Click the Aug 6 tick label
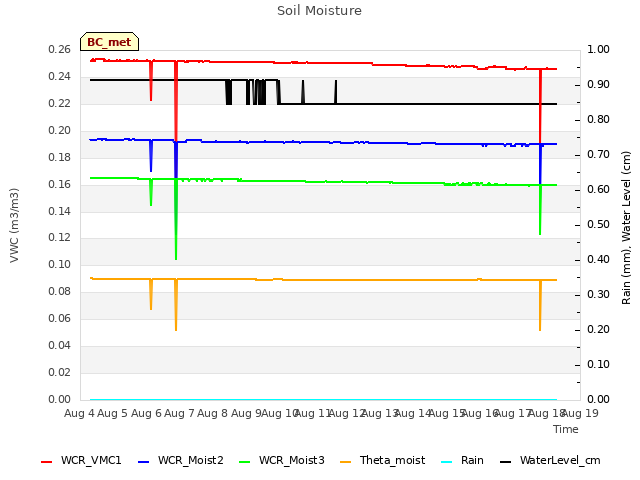The height and width of the screenshot is (480, 640). (x=146, y=413)
